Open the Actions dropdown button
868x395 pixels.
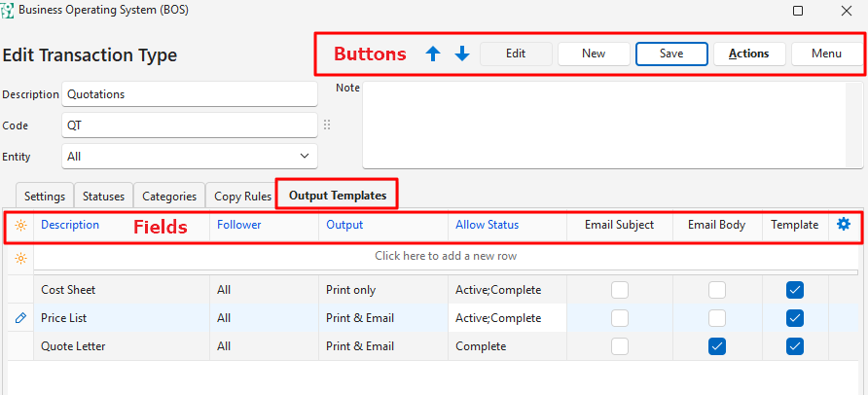tap(749, 54)
